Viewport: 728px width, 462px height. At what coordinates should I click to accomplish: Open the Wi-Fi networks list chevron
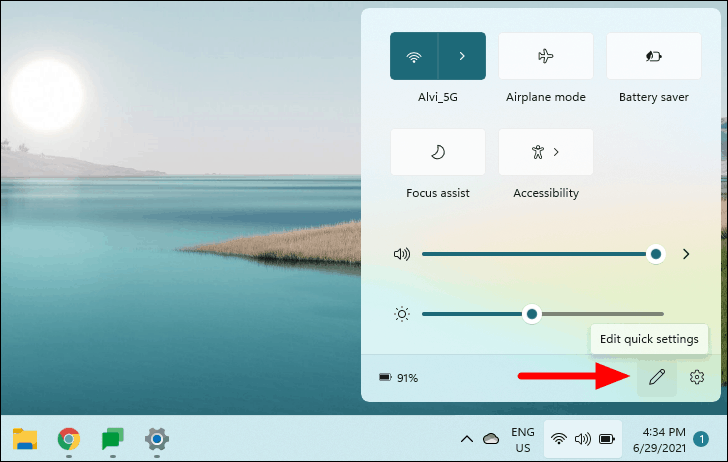point(462,56)
